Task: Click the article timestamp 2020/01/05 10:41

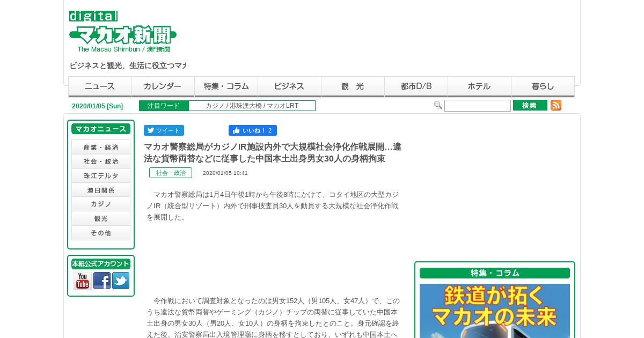Action: pos(225,173)
